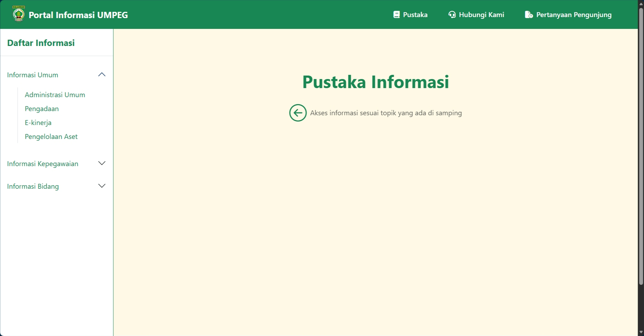Open Pertanyaan Pengunjung text link
Screen dimensions: 644x336
point(574,15)
